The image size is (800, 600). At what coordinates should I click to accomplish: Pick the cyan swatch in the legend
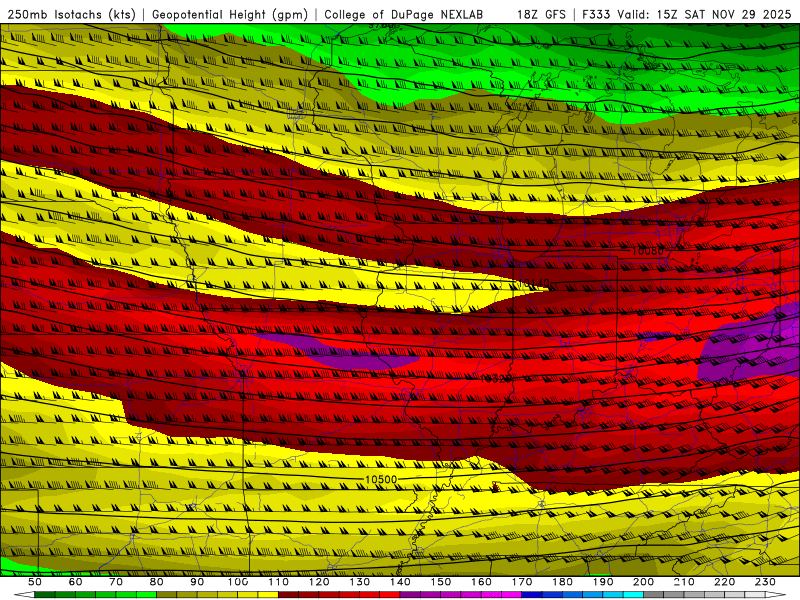point(633,594)
